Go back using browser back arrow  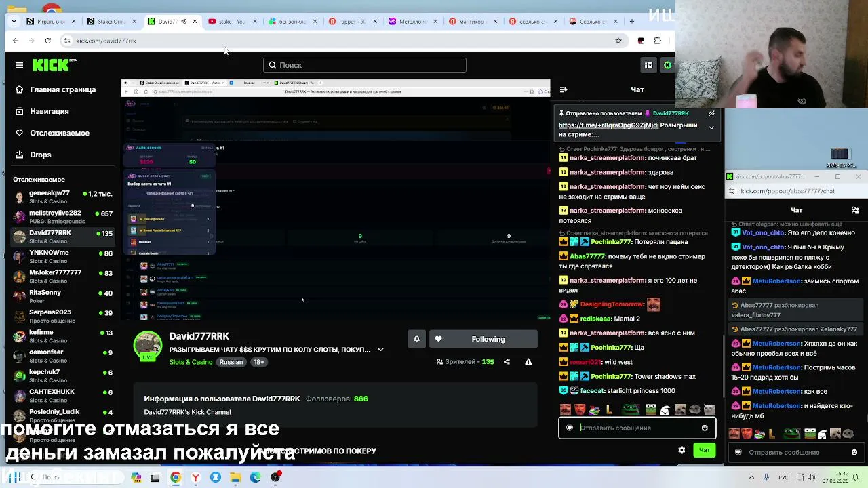tap(16, 41)
